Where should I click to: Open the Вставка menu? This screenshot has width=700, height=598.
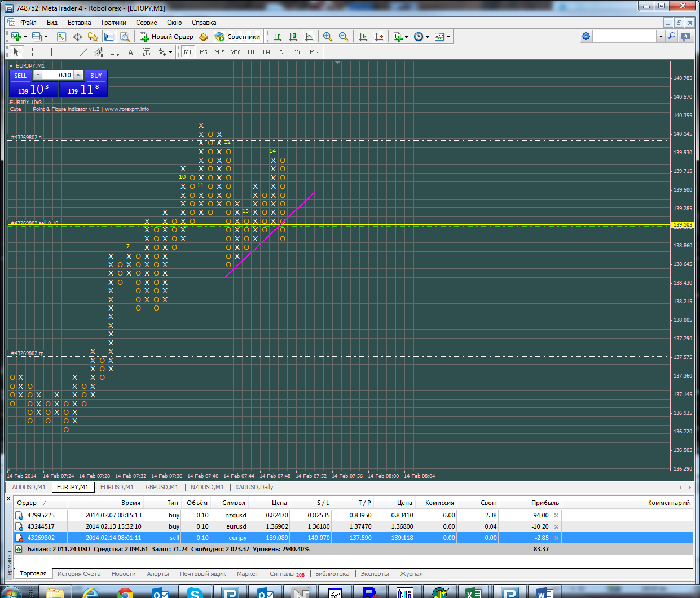click(79, 23)
